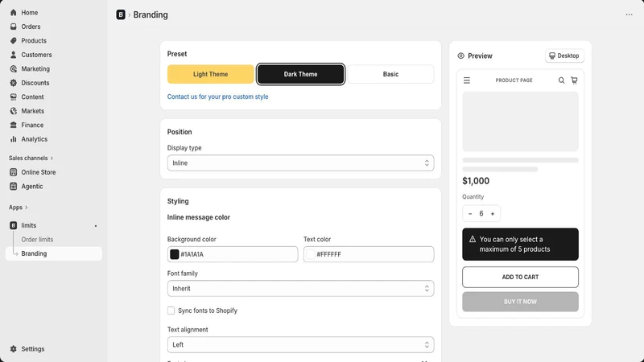Click the Branding page title
Screen dimensions: 644x362
coord(151,14)
